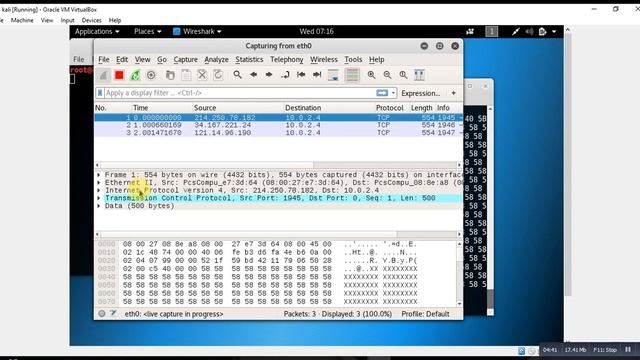
Task: Open the Analyze menu
Action: [216, 60]
